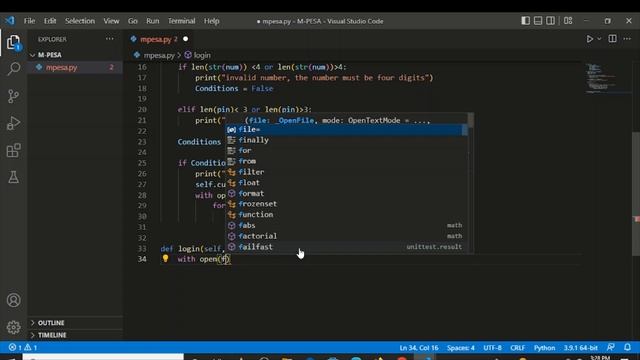Click 3.9.1 64-bit interpreter selector
Image resolution: width=640 pixels, height=360 pixels.
point(580,347)
